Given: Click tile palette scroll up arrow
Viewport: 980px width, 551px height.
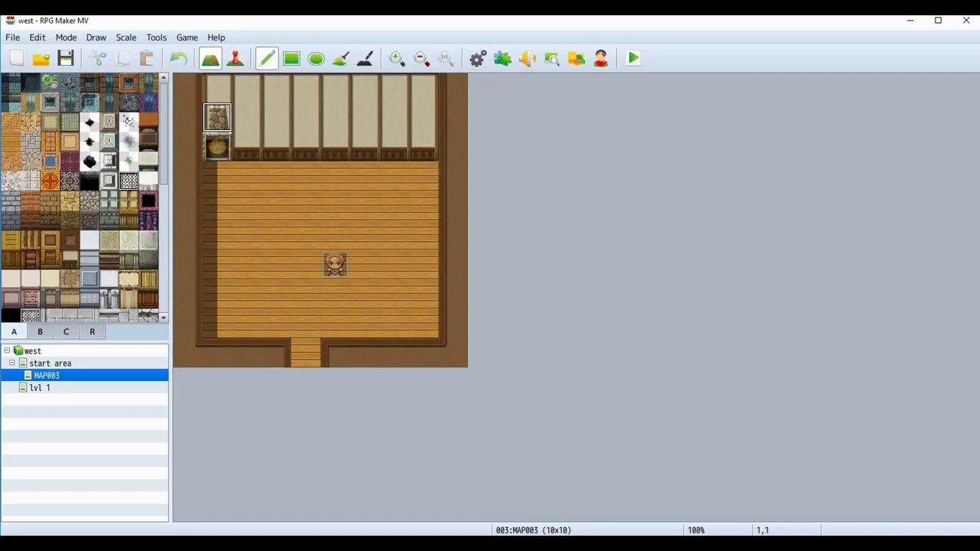Looking at the screenshot, I should click(164, 78).
